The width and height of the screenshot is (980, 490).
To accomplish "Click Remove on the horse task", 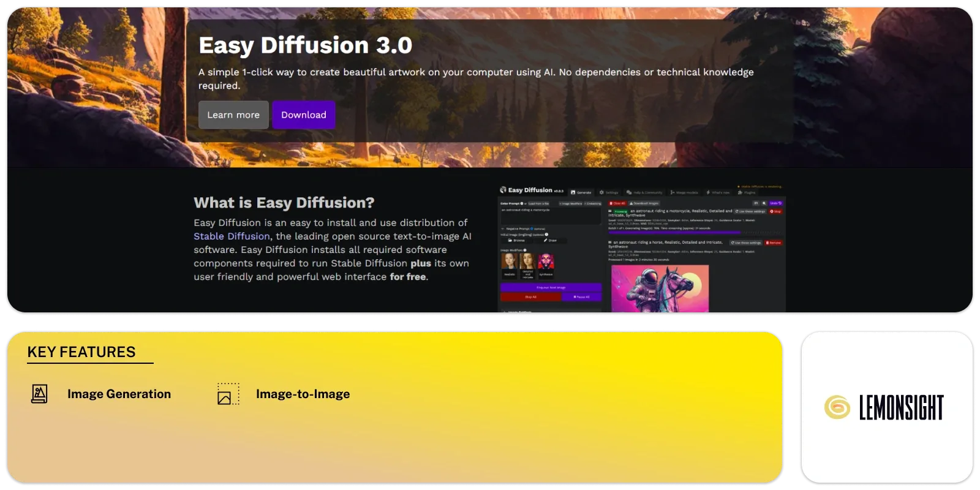I will 773,243.
